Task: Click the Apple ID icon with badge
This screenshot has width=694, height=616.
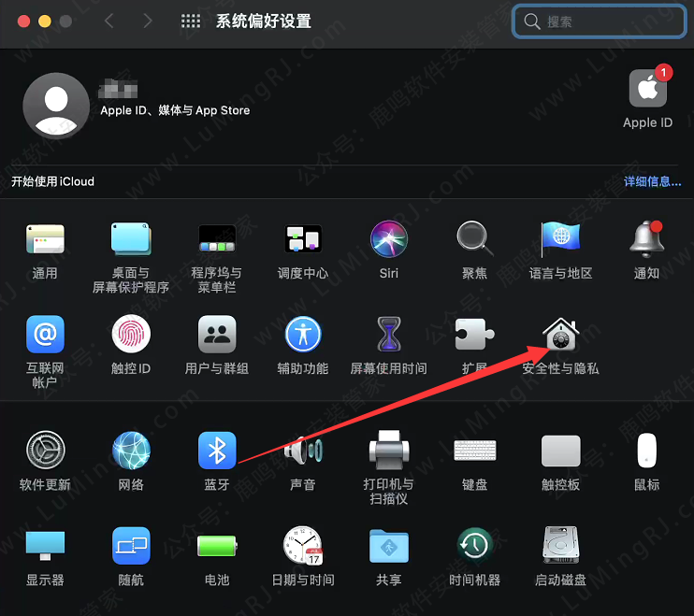Action: click(x=647, y=90)
